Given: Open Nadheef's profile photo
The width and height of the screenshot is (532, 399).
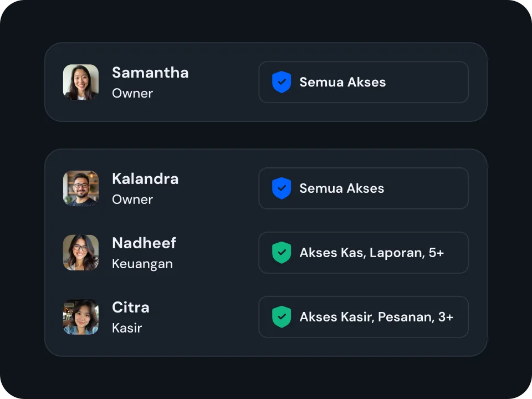Looking at the screenshot, I should click(81, 253).
